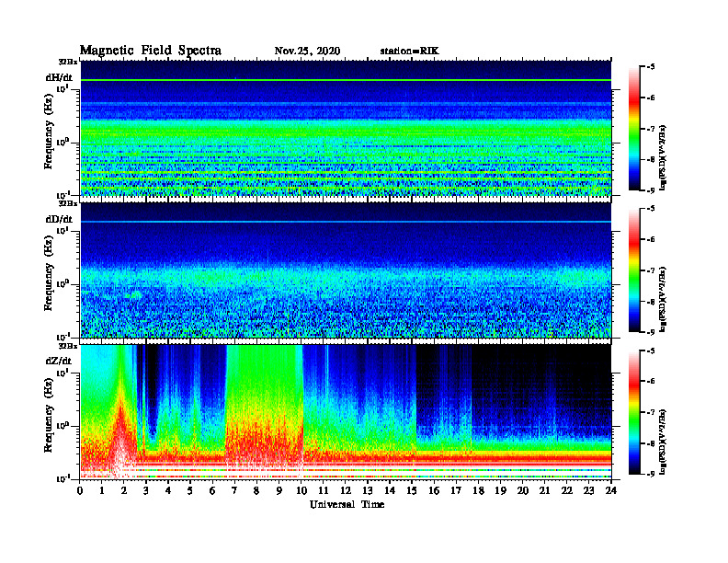Click the 'Universal Time' axis label
The width and height of the screenshot is (728, 563).
coord(347,504)
